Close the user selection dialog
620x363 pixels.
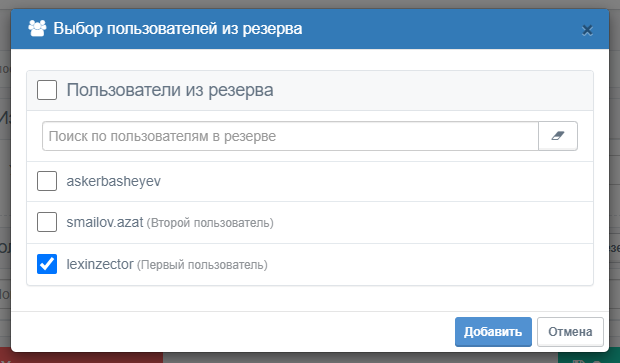[x=587, y=30]
